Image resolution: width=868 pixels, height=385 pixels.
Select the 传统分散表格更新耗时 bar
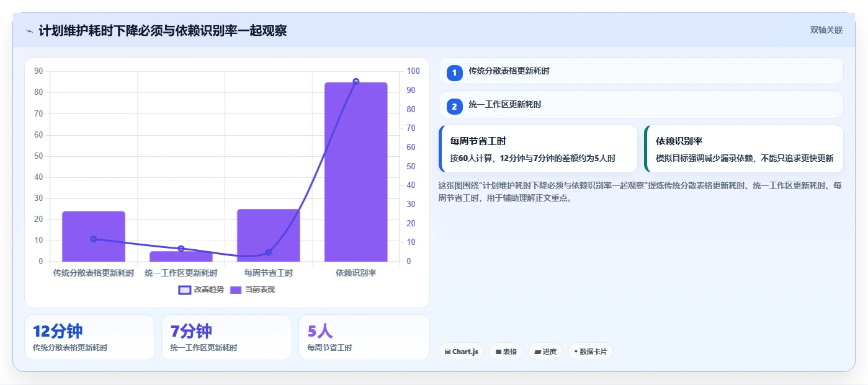pos(94,236)
